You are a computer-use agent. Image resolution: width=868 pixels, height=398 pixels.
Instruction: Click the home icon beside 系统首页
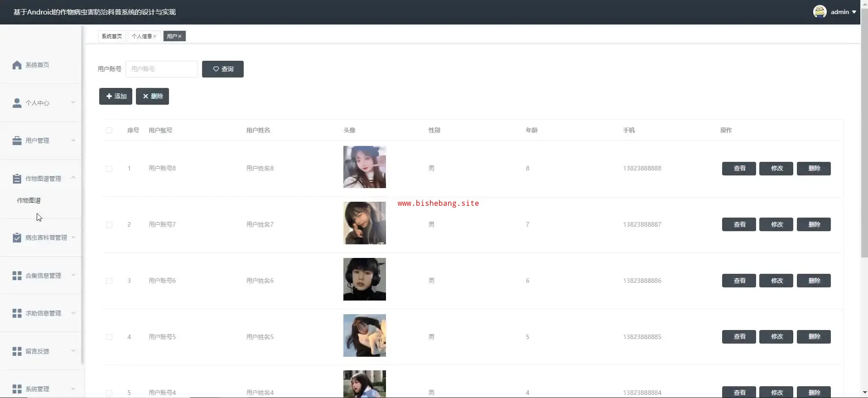click(x=17, y=65)
